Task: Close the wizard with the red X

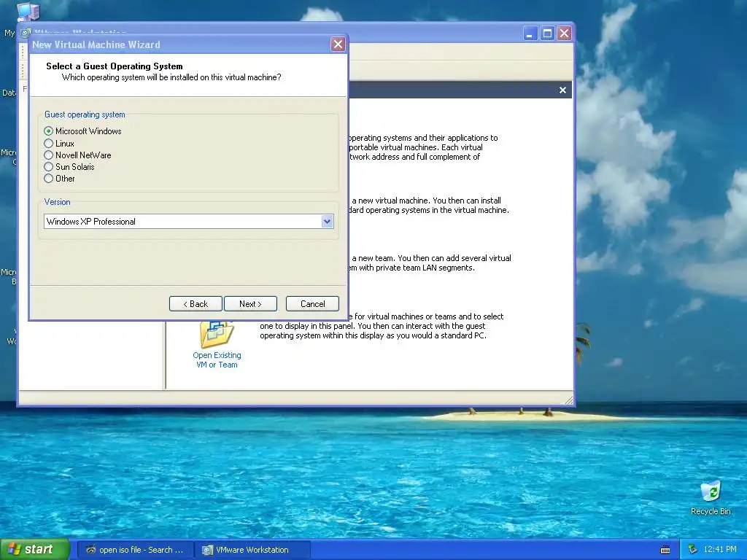Action: 338,44
